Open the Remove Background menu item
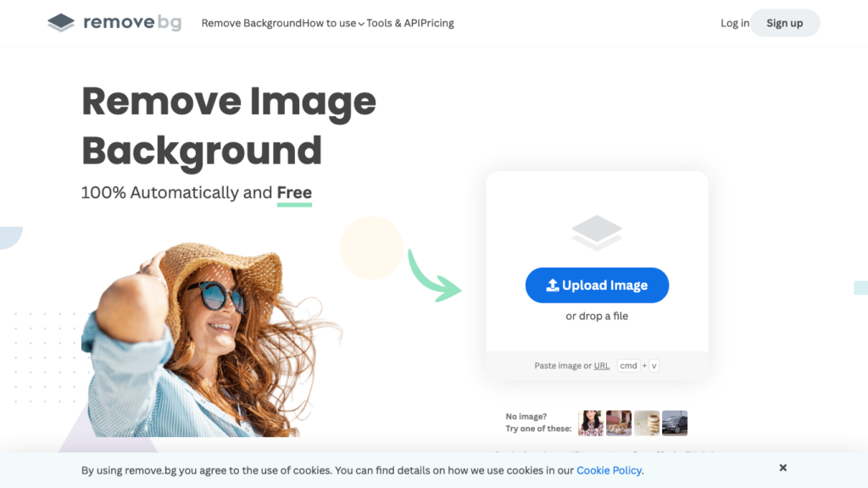 tap(252, 23)
